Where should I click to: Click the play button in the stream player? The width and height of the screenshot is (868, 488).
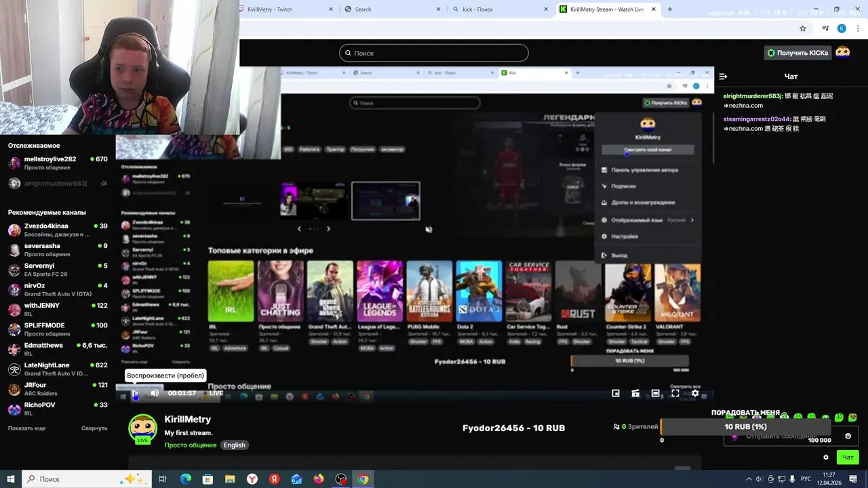pyautogui.click(x=135, y=393)
